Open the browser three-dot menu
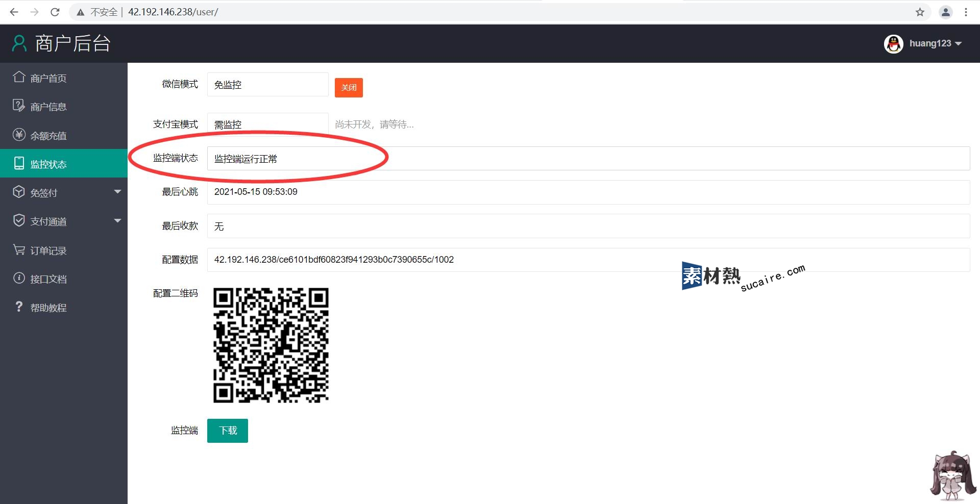980x504 pixels. (966, 12)
